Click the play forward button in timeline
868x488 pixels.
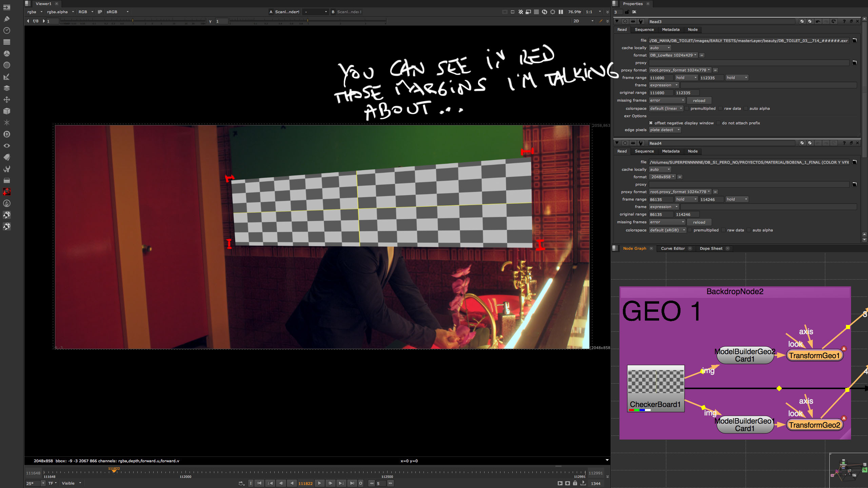click(319, 483)
